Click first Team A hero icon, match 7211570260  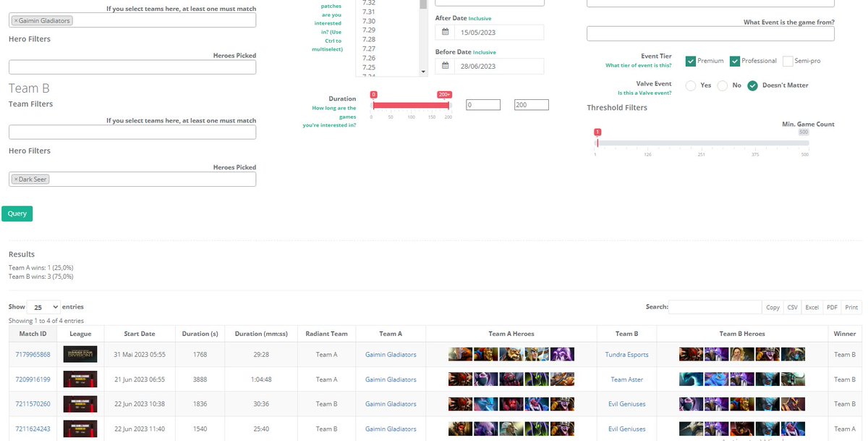(461, 404)
